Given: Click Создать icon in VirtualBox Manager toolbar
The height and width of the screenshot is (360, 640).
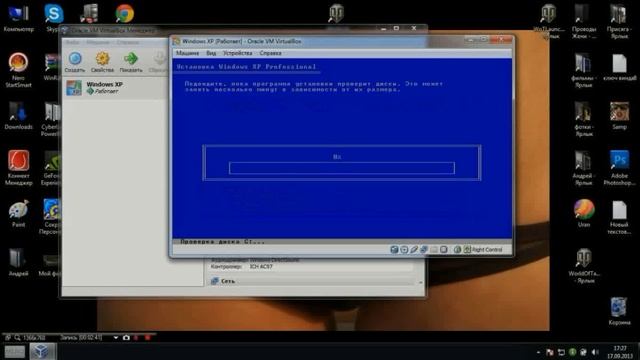Looking at the screenshot, I should (75, 59).
